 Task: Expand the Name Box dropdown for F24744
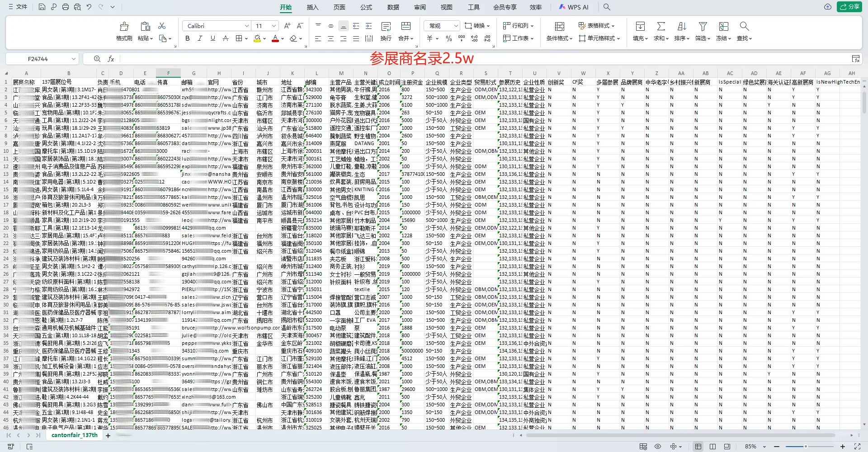[73, 59]
